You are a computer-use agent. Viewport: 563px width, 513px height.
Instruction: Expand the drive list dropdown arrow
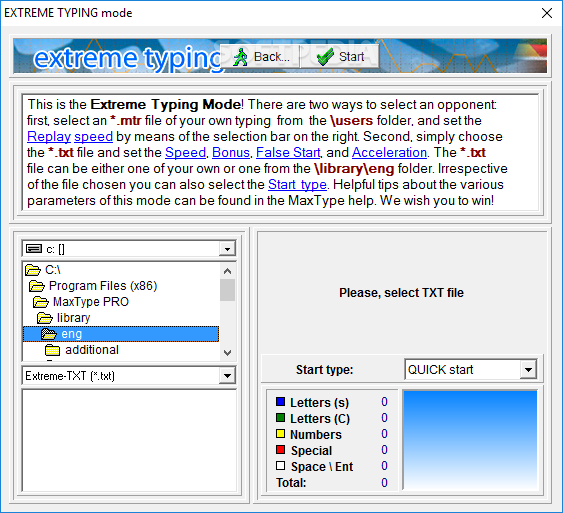pyautogui.click(x=227, y=249)
